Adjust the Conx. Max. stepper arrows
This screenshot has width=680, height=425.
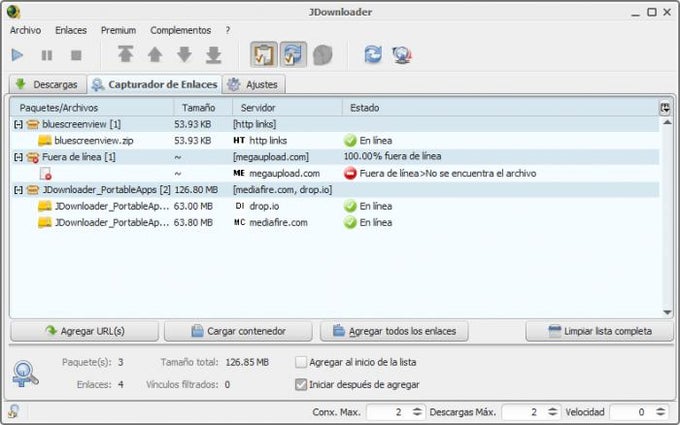coord(417,412)
